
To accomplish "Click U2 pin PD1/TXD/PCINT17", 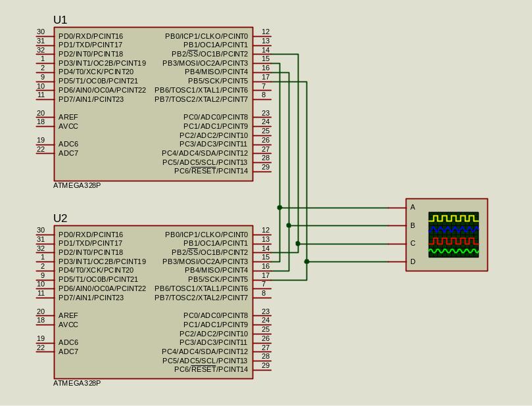I will coord(90,243).
